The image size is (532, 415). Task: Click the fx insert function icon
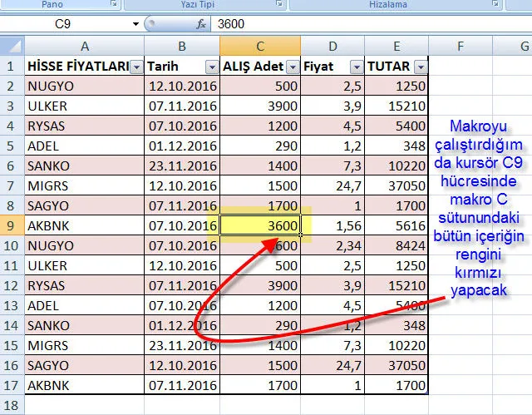click(201, 24)
